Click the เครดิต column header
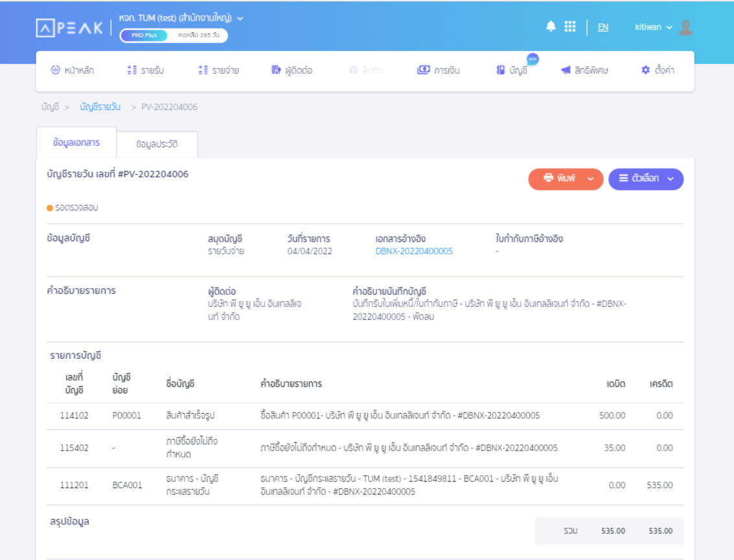This screenshot has width=734, height=560. (x=661, y=384)
